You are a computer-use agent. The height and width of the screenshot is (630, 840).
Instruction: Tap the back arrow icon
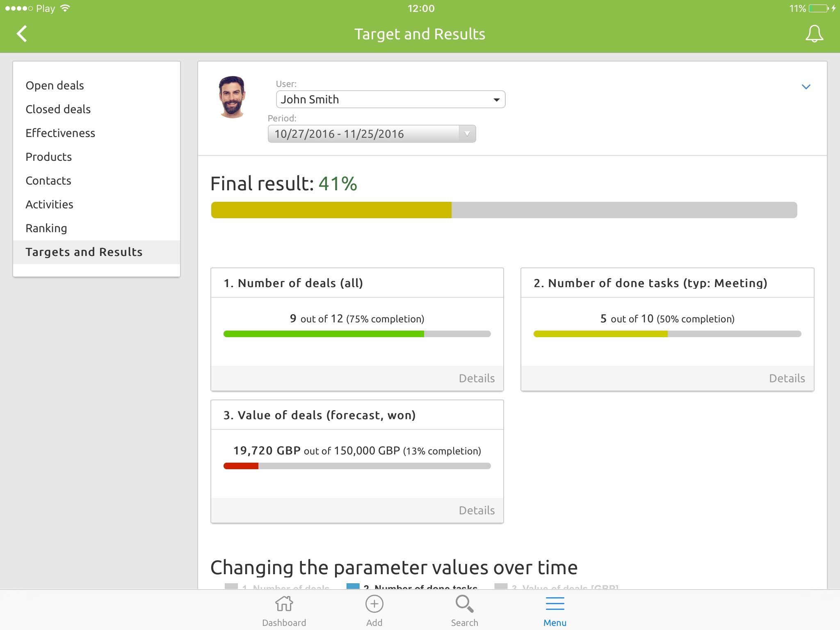[22, 34]
